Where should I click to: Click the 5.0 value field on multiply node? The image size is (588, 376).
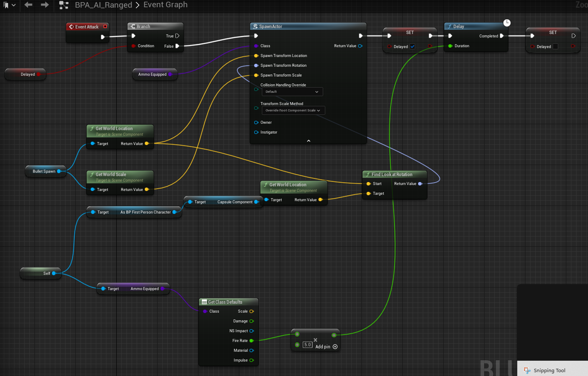307,345
